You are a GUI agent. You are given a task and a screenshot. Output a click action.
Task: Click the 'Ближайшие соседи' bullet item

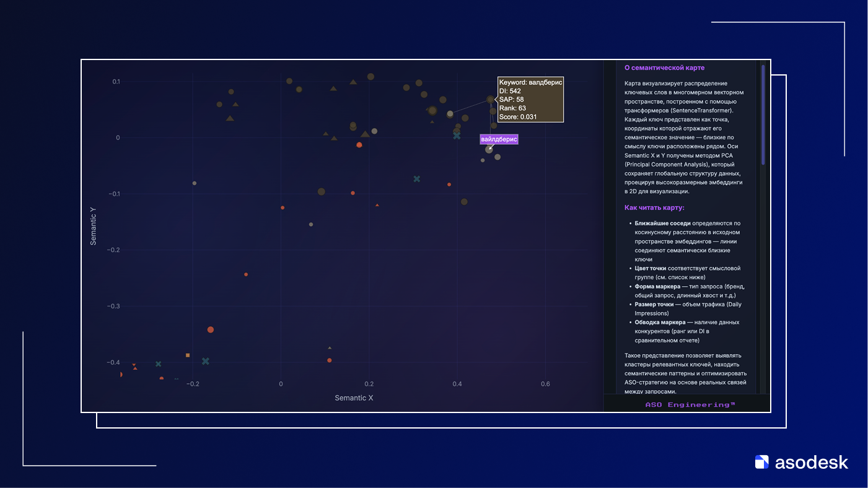(662, 223)
